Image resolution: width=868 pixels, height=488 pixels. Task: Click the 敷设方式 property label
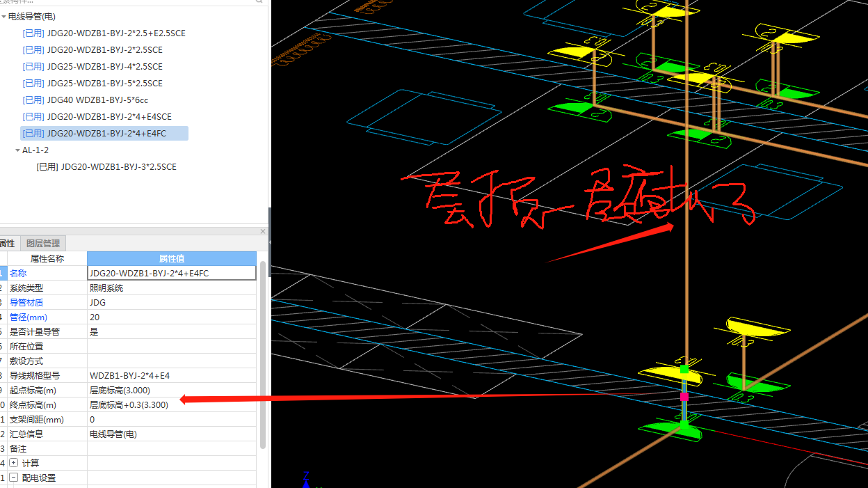point(26,361)
